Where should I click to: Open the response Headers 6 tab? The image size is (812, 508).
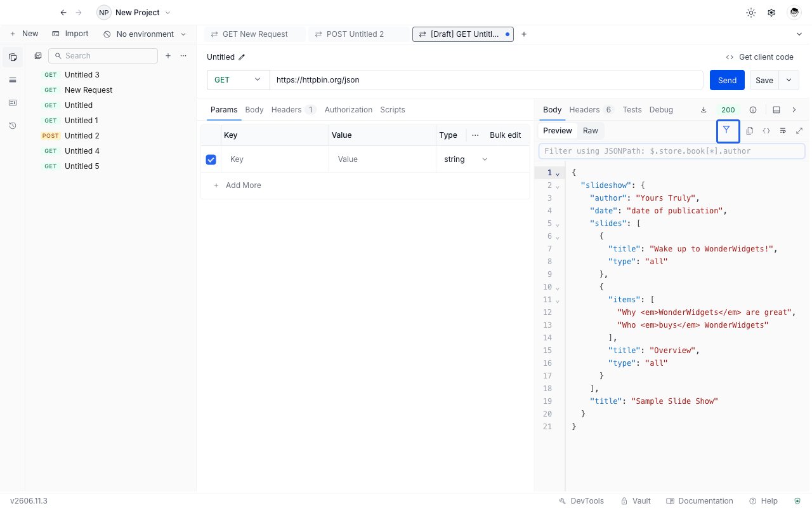click(x=592, y=110)
